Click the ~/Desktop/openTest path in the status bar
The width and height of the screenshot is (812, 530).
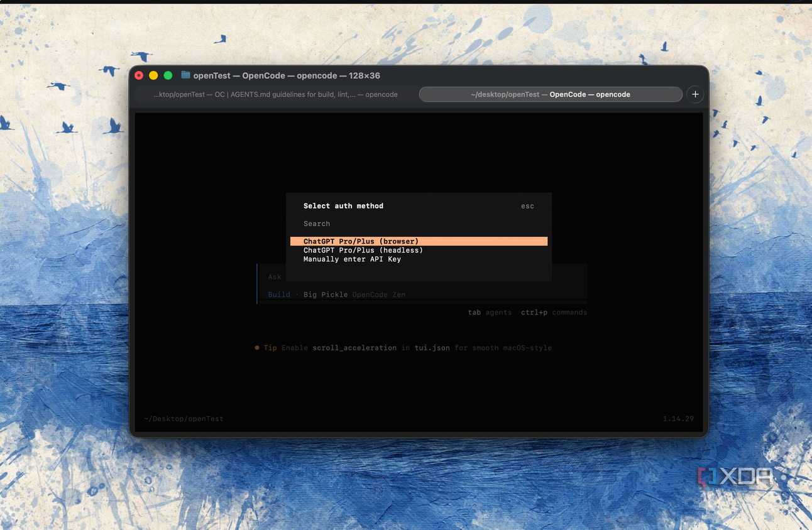[184, 419]
